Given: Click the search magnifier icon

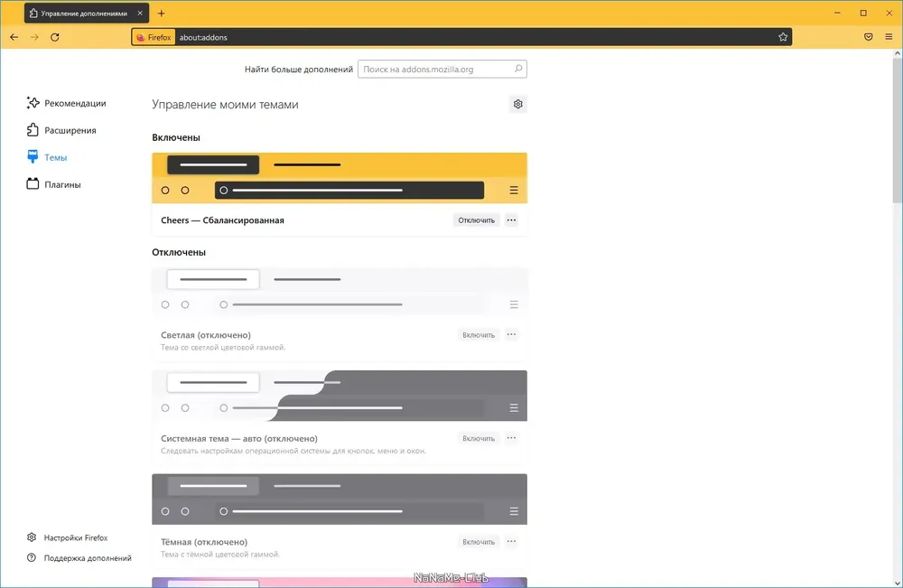Looking at the screenshot, I should [517, 70].
